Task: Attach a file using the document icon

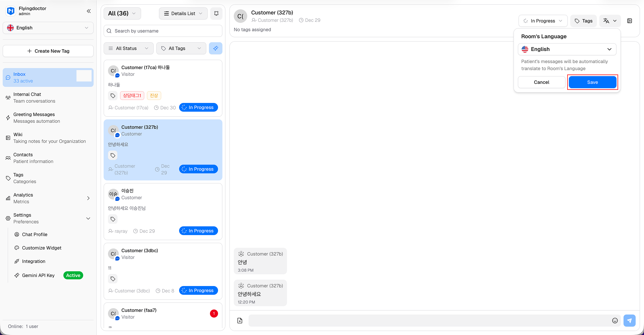Action: (x=239, y=321)
